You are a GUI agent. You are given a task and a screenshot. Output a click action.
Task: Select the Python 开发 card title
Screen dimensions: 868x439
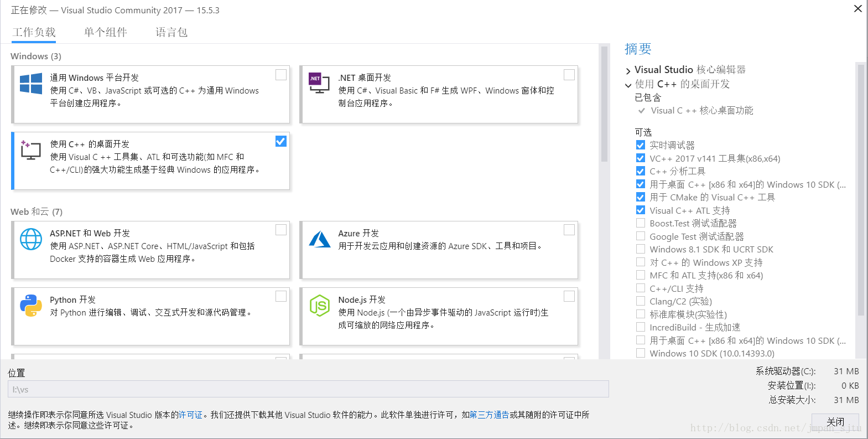coord(72,299)
